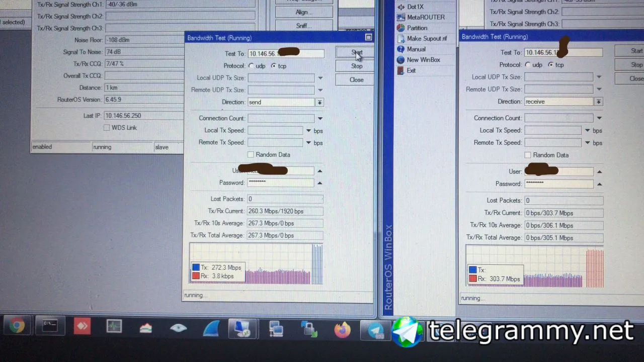Viewport: 644px width, 362px height.
Task: Open the Remote Desktop taskbar icon
Action: pos(242,329)
